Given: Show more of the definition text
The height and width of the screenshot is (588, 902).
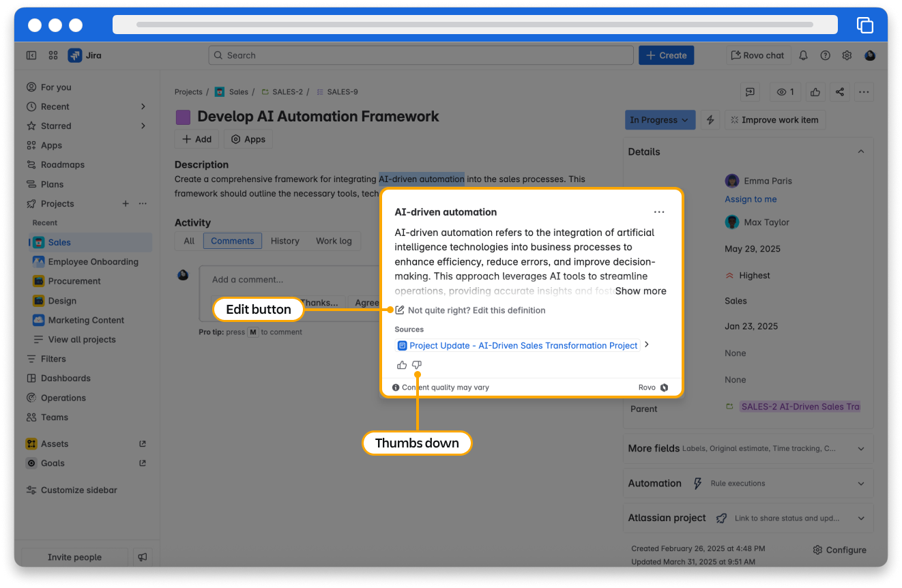Looking at the screenshot, I should tap(641, 291).
